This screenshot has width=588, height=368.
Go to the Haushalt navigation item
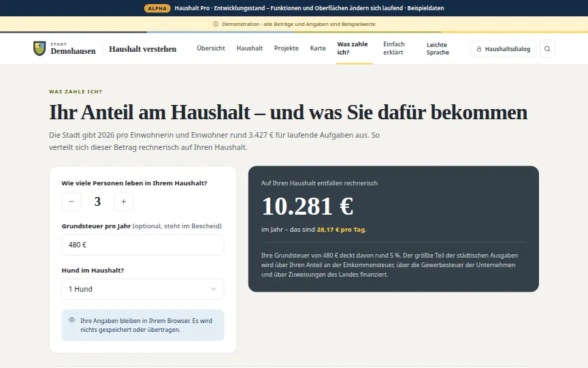click(249, 48)
